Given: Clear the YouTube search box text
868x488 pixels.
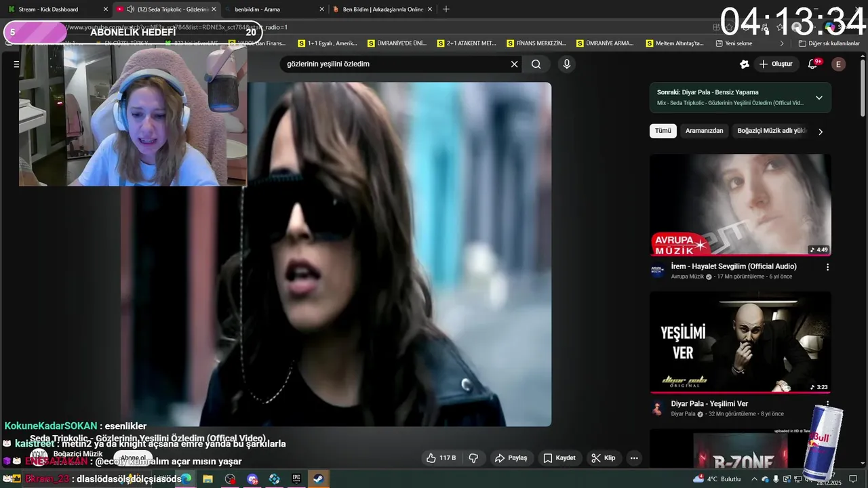Looking at the screenshot, I should tap(514, 64).
